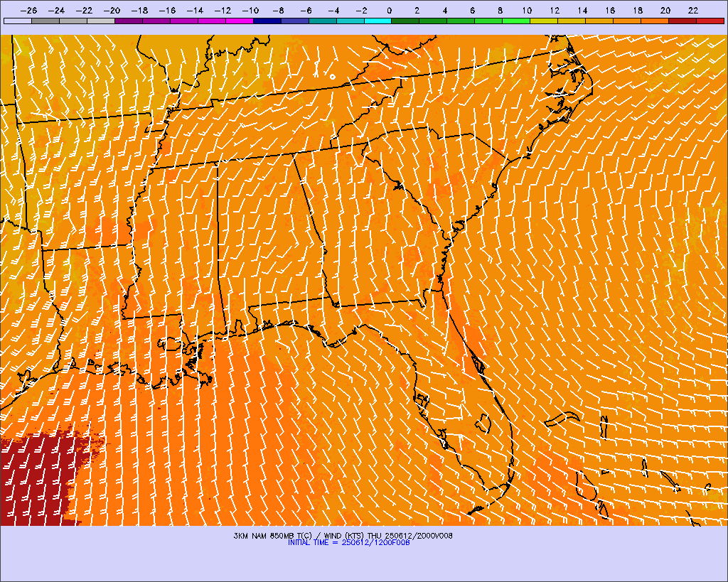Click the -18 legend label
Screen dimensions: 728x582
[140, 11]
